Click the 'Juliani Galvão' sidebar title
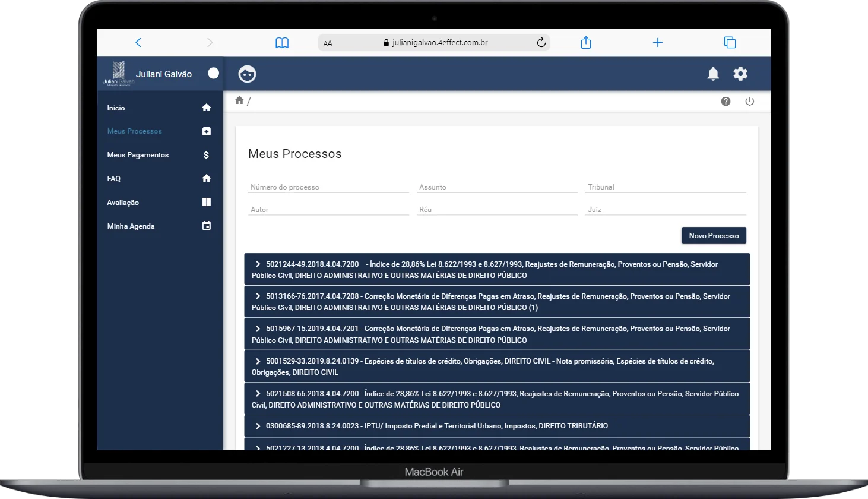The height and width of the screenshot is (499, 868). coord(164,74)
